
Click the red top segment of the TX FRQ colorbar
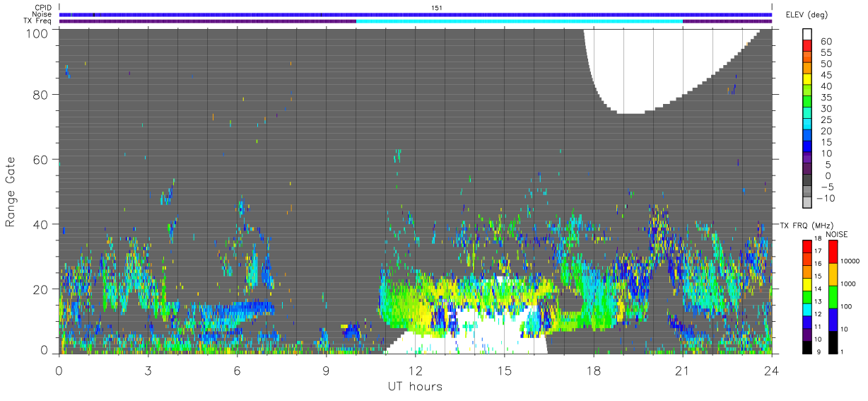pos(807,247)
